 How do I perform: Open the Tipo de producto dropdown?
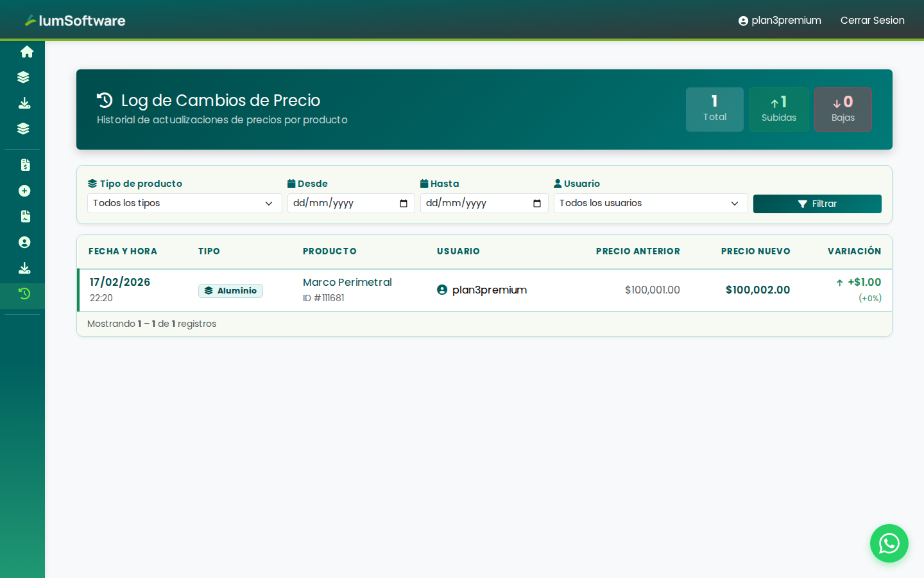[x=184, y=203]
